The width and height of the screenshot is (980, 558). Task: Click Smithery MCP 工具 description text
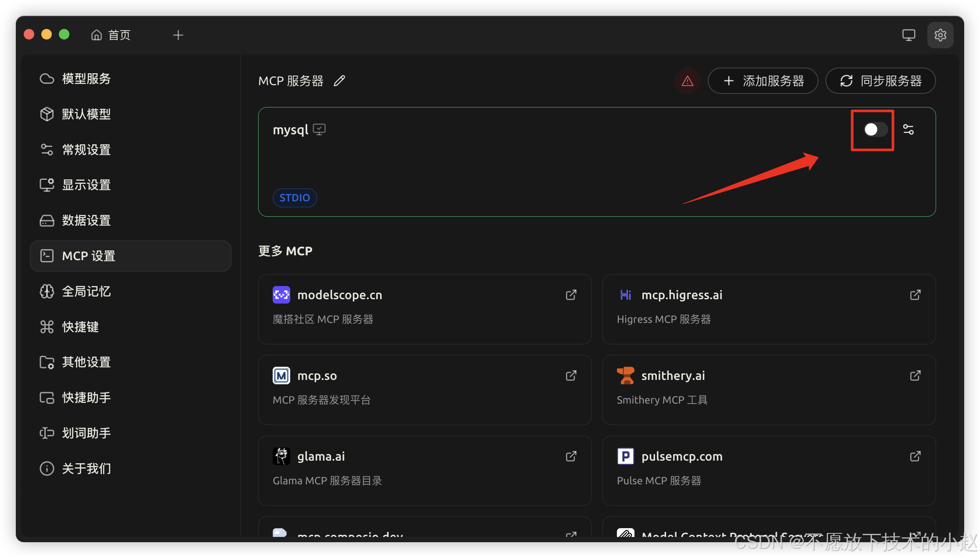pos(662,400)
